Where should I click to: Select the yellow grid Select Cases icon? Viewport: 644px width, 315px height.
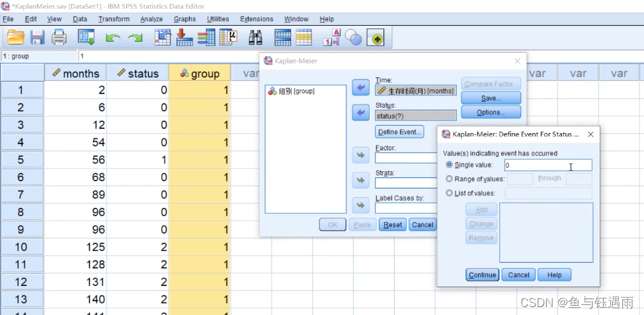click(304, 38)
